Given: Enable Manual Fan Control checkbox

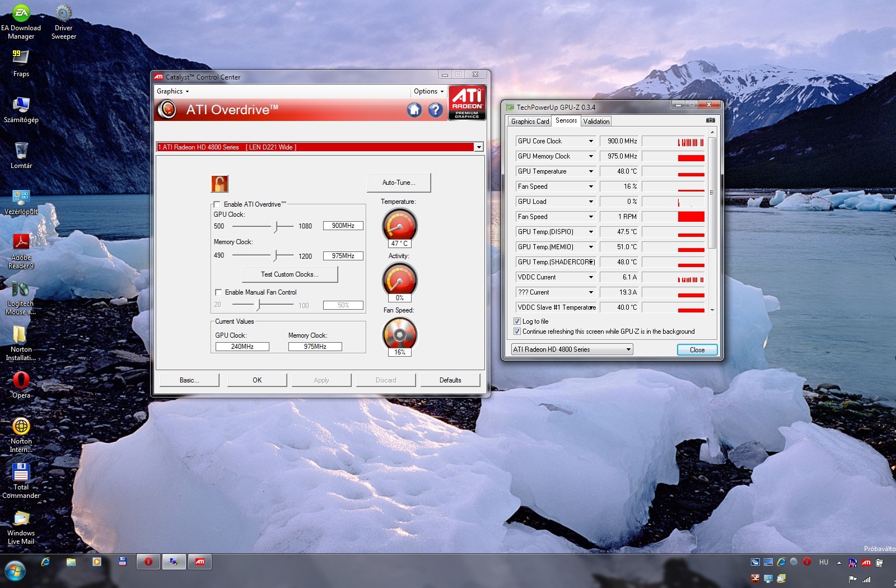Looking at the screenshot, I should point(218,292).
